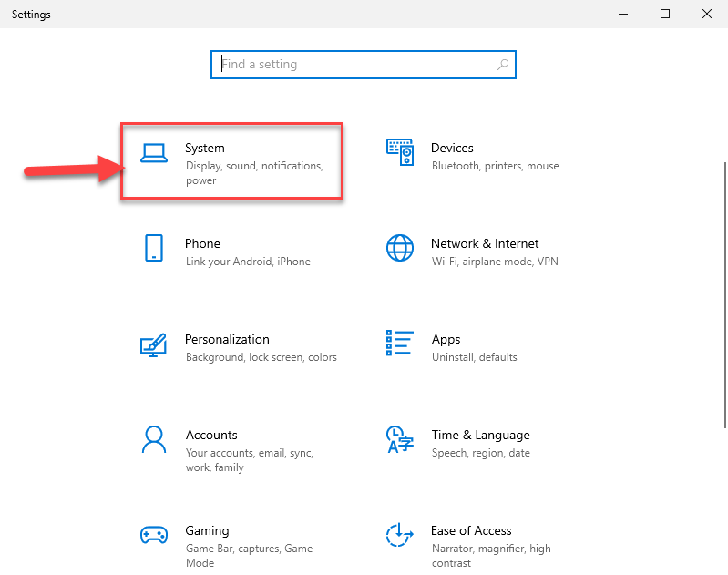Click the System laptop icon

(154, 152)
